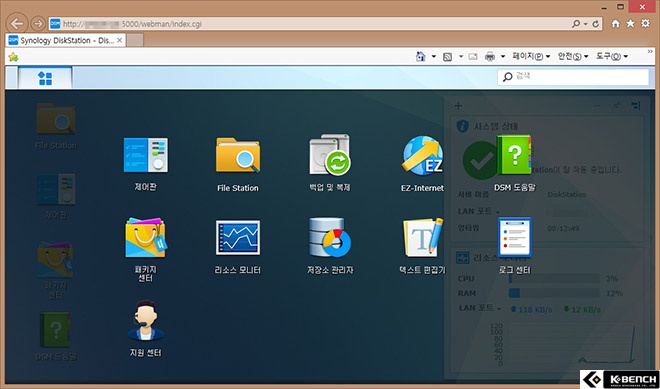Click the 12 KB/s download rate
660x389 pixels.
pyautogui.click(x=582, y=309)
